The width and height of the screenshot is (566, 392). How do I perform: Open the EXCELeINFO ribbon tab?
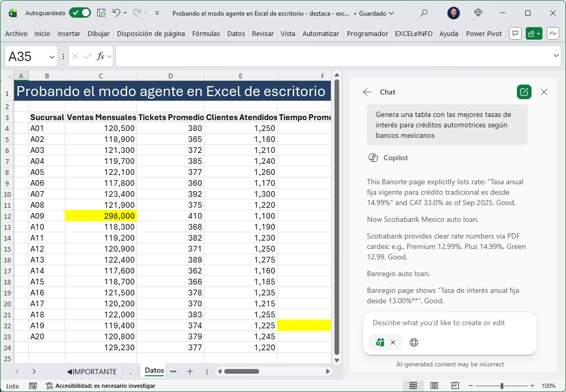414,33
